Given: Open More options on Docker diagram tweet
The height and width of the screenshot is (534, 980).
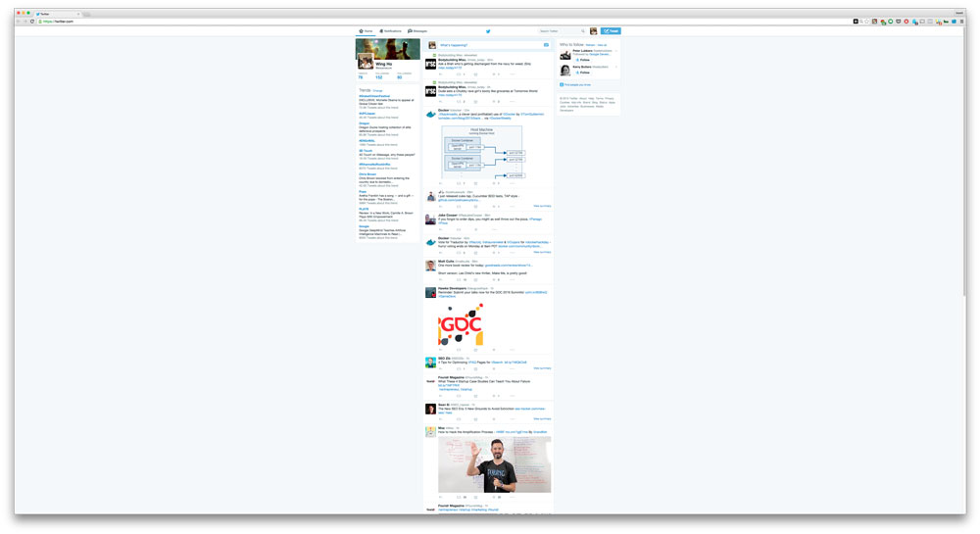Looking at the screenshot, I should pos(513,183).
